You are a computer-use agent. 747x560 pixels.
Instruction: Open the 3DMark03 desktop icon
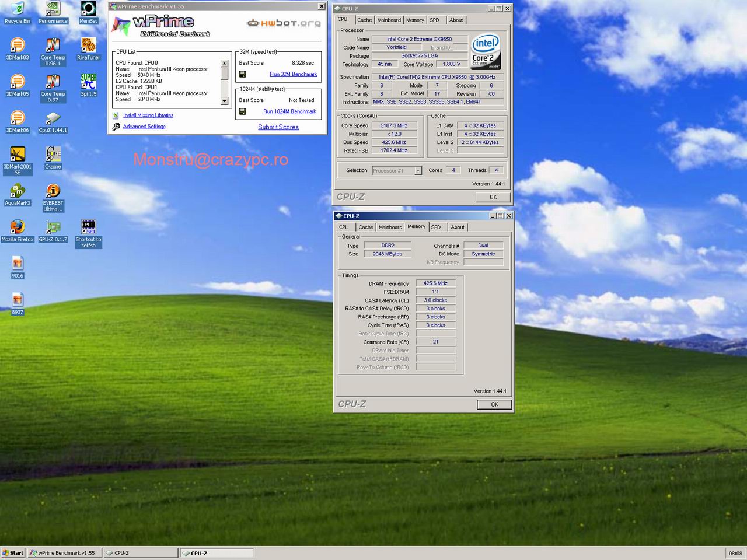18,50
